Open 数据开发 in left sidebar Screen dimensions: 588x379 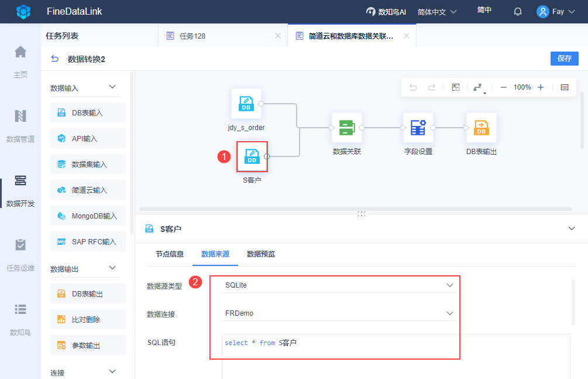[x=20, y=191]
